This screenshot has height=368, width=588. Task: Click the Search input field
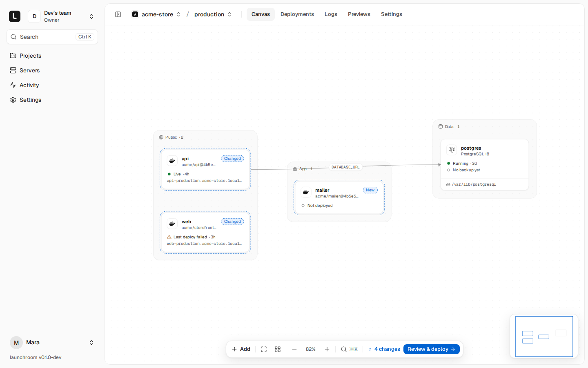pyautogui.click(x=52, y=37)
